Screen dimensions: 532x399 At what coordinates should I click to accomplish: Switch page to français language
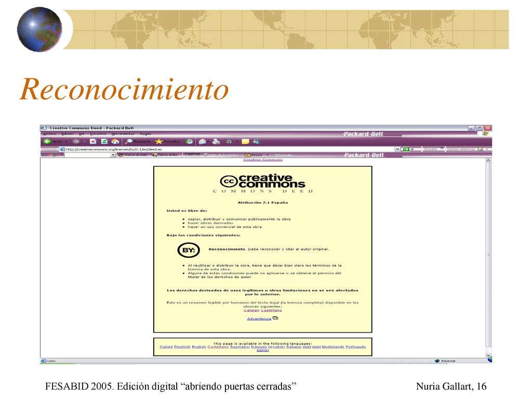[x=259, y=347]
